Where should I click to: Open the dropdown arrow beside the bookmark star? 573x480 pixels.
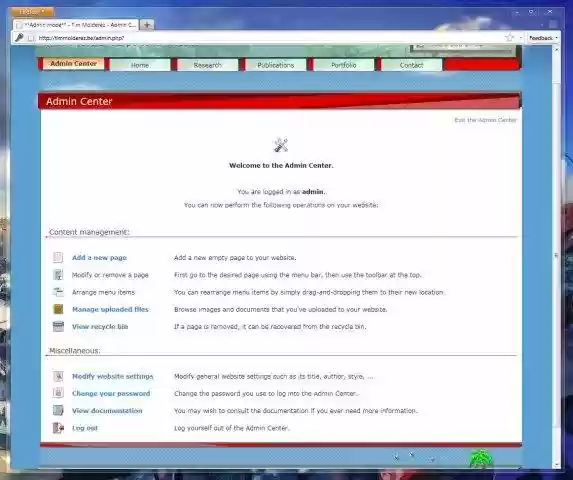point(521,38)
